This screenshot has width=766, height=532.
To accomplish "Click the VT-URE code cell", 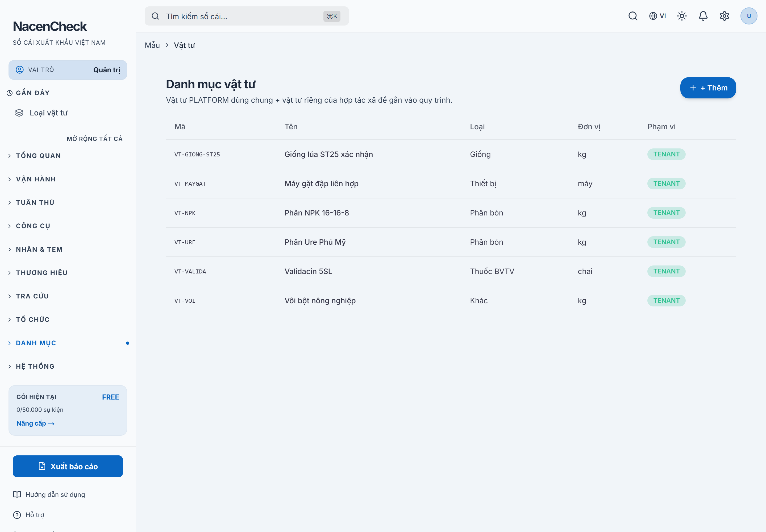I will pyautogui.click(x=185, y=242).
